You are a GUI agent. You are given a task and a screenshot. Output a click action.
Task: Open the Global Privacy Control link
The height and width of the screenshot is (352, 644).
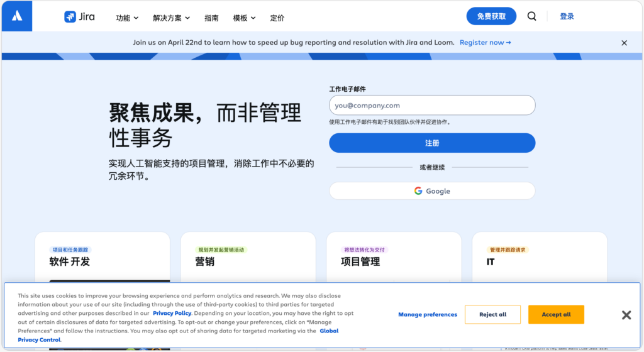pos(329,331)
